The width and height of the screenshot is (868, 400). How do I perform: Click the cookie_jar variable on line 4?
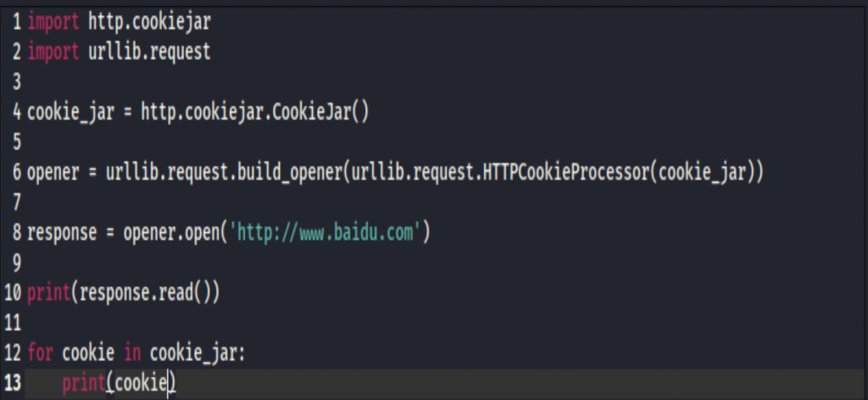click(71, 113)
